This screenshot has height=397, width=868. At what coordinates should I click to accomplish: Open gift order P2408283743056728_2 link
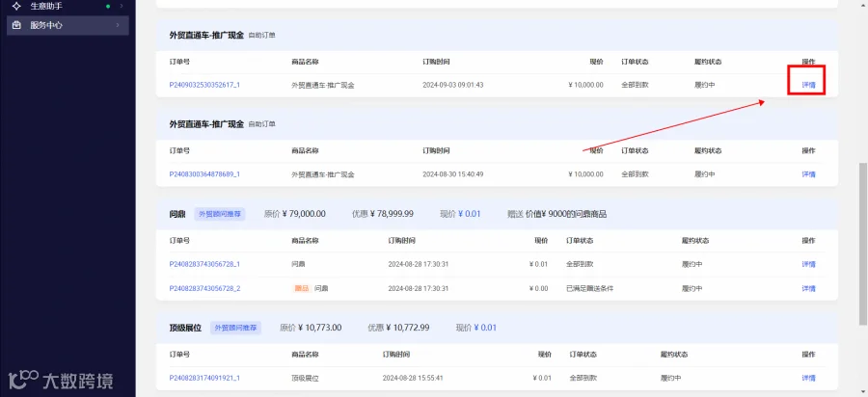coord(204,289)
